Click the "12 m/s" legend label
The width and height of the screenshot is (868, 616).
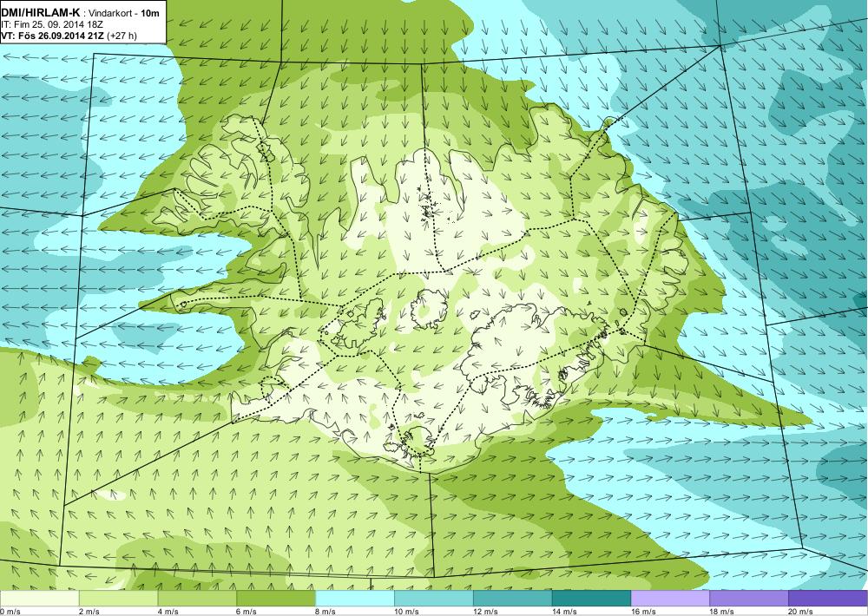pos(486,611)
